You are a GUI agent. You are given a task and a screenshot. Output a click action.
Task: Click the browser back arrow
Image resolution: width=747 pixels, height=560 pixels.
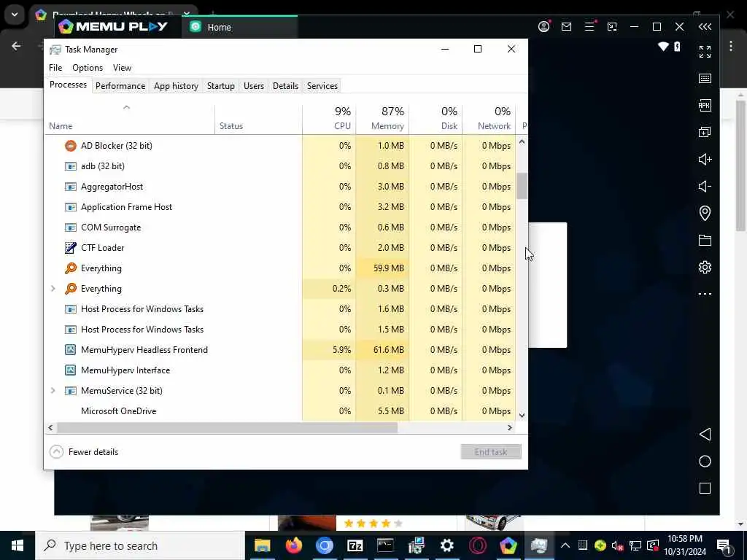16,46
